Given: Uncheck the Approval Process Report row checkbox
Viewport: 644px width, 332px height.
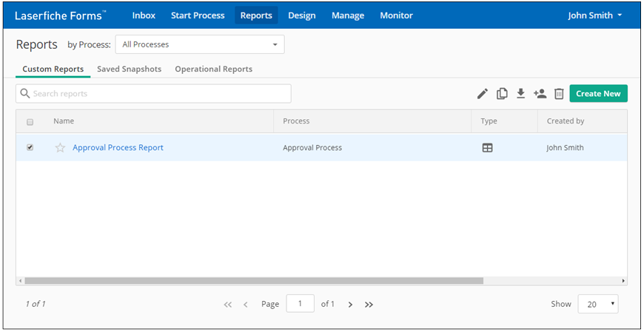Looking at the screenshot, I should click(30, 147).
